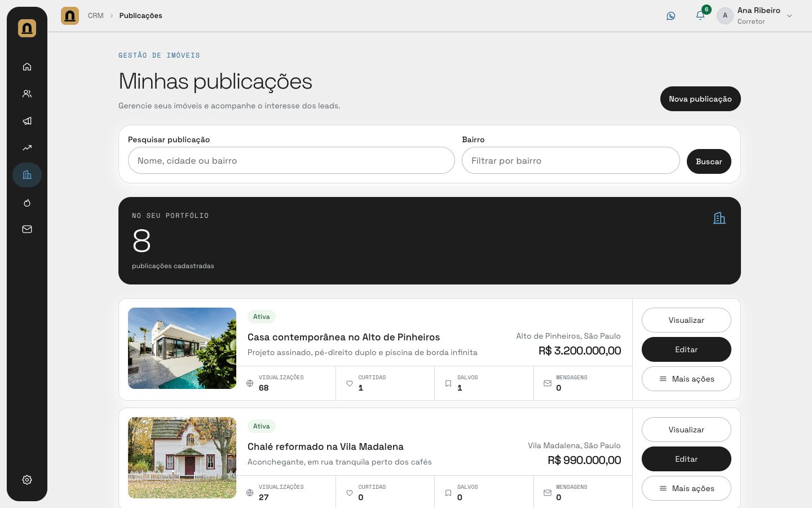Click the visualizações value 68
The image size is (812, 508).
coord(263,388)
